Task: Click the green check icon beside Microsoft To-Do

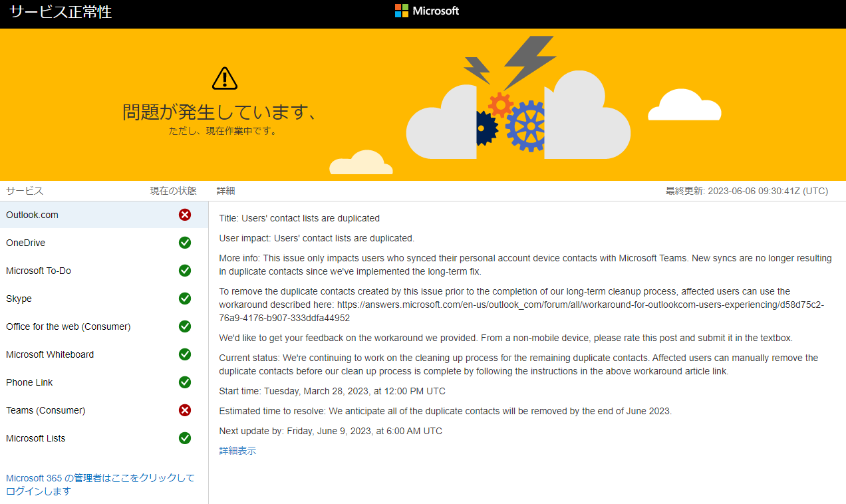Action: click(184, 270)
